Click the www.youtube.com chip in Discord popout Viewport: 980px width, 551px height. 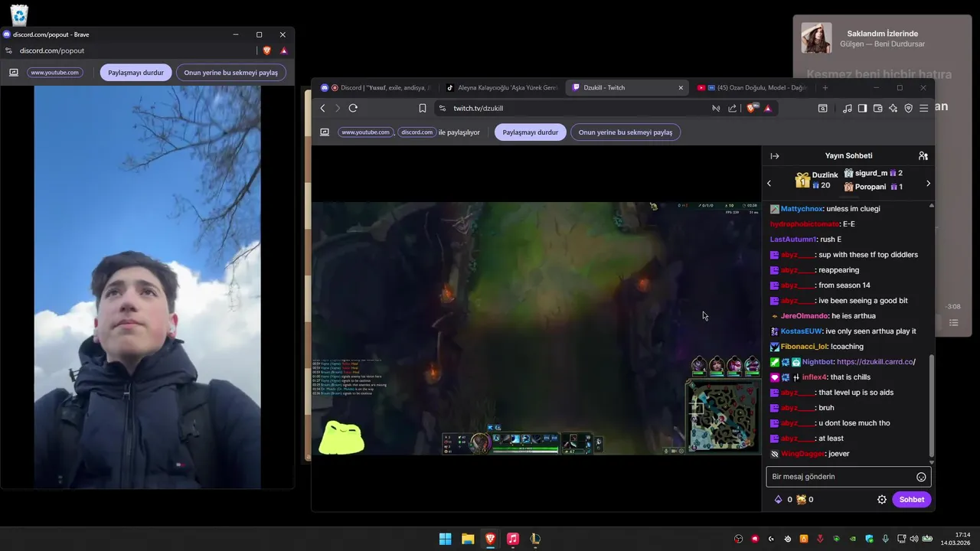click(55, 73)
